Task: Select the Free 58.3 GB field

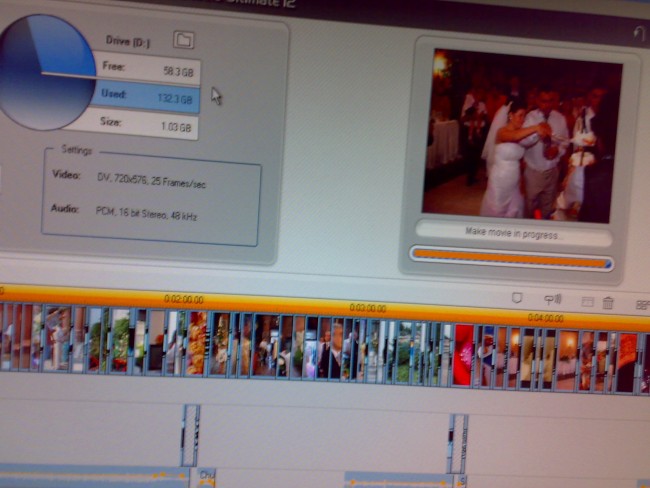Action: [x=148, y=69]
